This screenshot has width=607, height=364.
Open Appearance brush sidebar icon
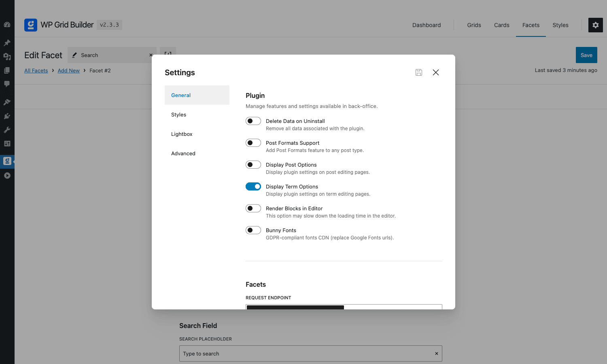click(x=7, y=102)
